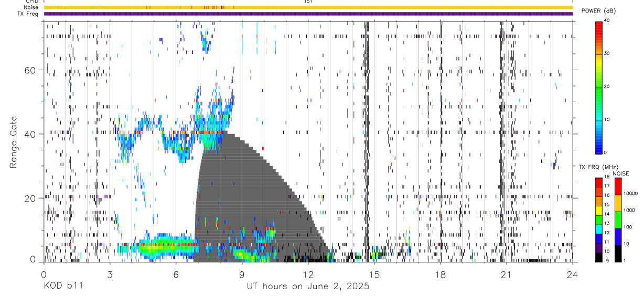644x297 pixels.
Task: Click the blue segment of NOISE scale
Action: pos(618,237)
